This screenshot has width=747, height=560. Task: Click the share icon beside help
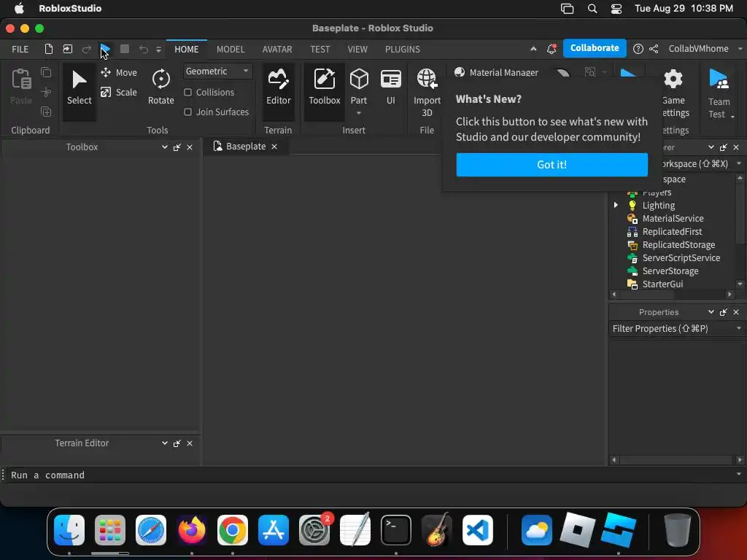point(654,49)
